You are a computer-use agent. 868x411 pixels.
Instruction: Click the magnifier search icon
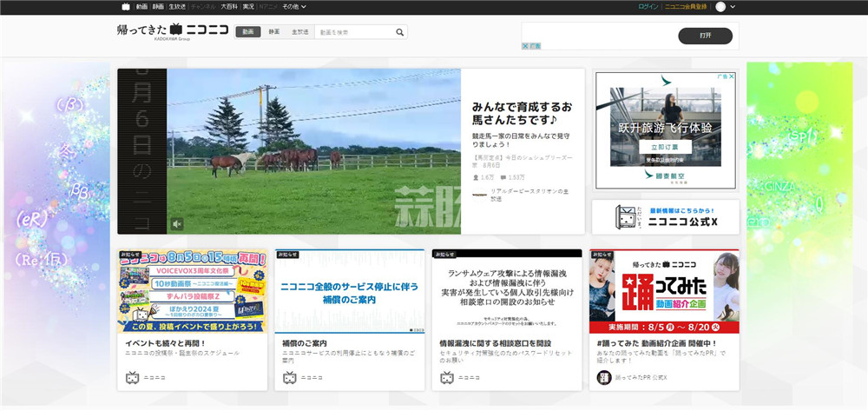(399, 32)
